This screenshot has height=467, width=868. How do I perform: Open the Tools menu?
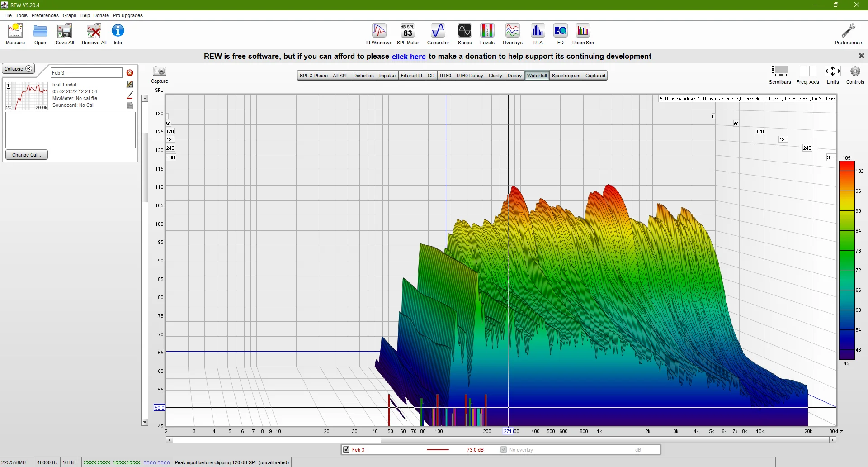tap(22, 15)
